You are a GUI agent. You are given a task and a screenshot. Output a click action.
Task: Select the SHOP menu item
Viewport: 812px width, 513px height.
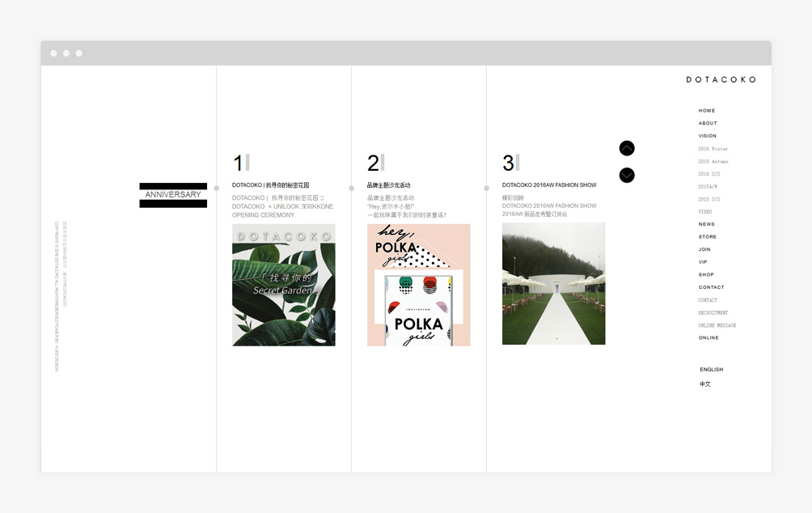click(x=706, y=274)
